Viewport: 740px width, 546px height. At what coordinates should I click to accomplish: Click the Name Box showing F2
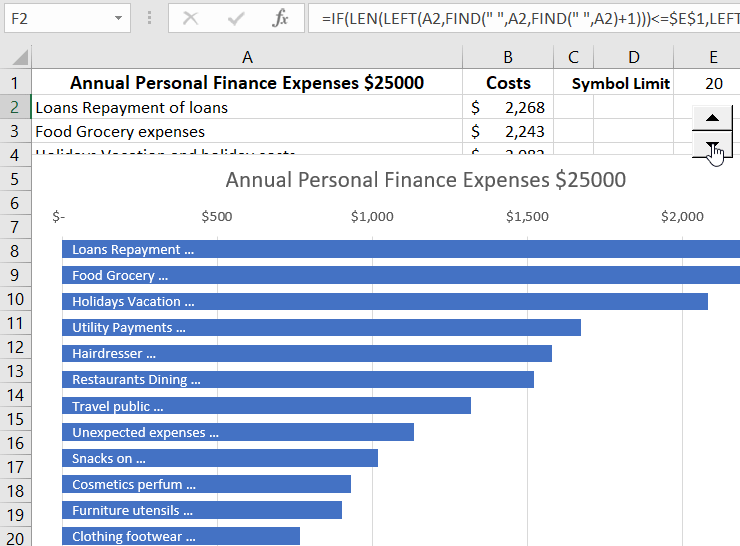pos(55,18)
